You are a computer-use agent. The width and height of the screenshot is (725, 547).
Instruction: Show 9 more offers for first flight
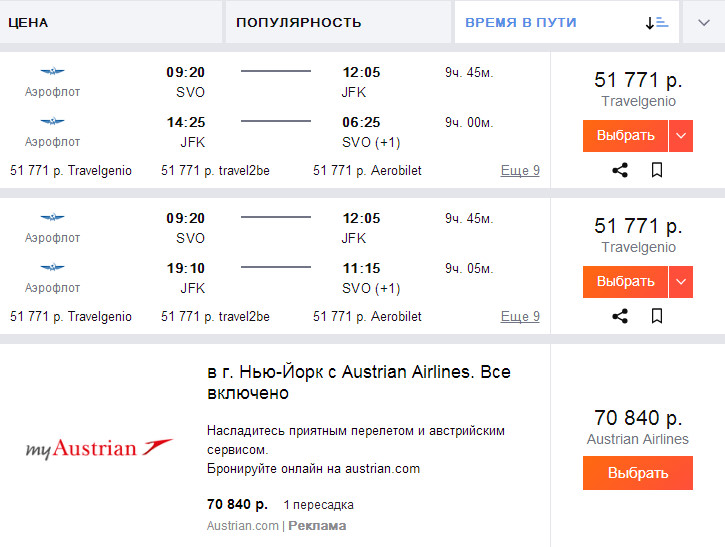pos(520,171)
